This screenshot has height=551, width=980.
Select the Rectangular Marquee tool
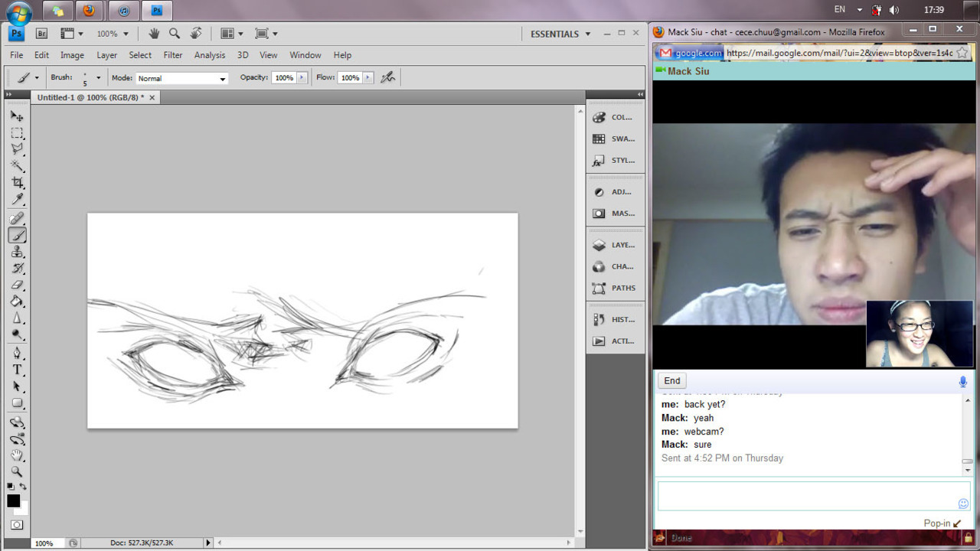17,133
